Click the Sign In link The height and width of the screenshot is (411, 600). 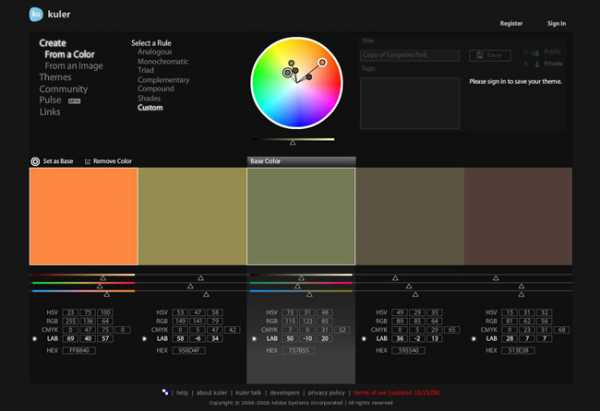coord(556,23)
